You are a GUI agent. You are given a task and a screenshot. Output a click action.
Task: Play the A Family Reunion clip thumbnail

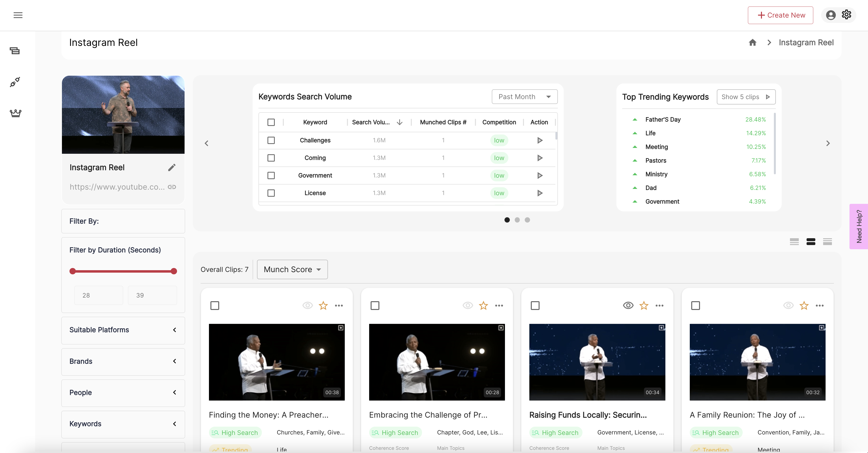click(x=758, y=362)
